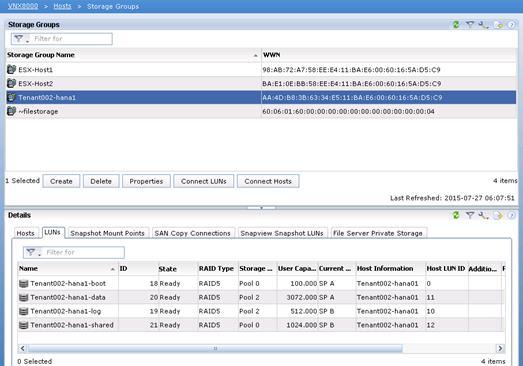
Task: Sort by WWN column header
Action: coord(389,55)
